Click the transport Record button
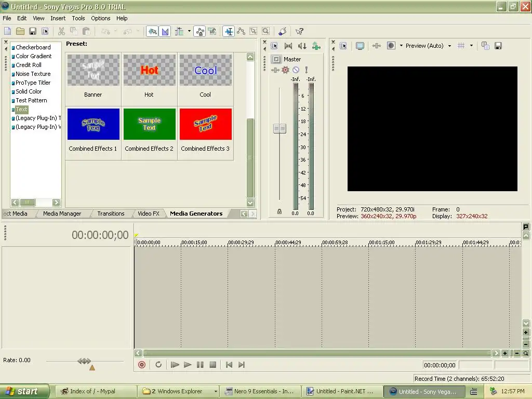 [142, 365]
